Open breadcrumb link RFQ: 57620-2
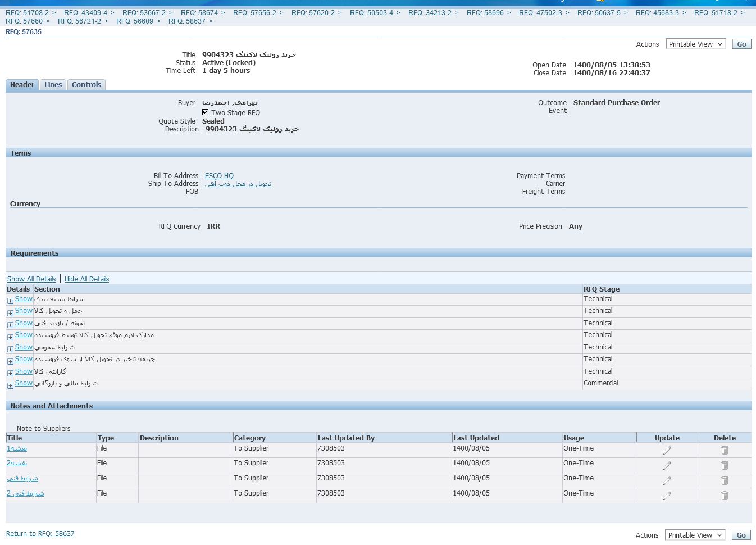Image resolution: width=756 pixels, height=545 pixels. tap(313, 12)
